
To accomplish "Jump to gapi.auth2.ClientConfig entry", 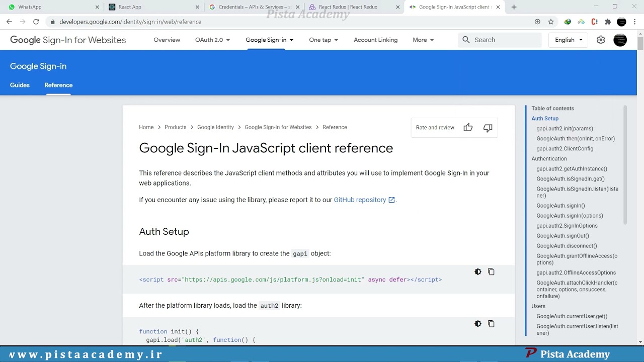I will tap(565, 149).
